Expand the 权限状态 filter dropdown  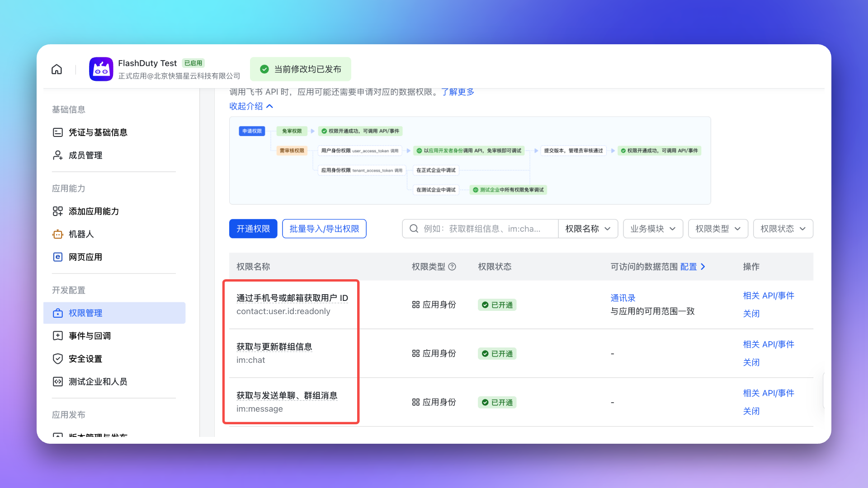pos(783,229)
